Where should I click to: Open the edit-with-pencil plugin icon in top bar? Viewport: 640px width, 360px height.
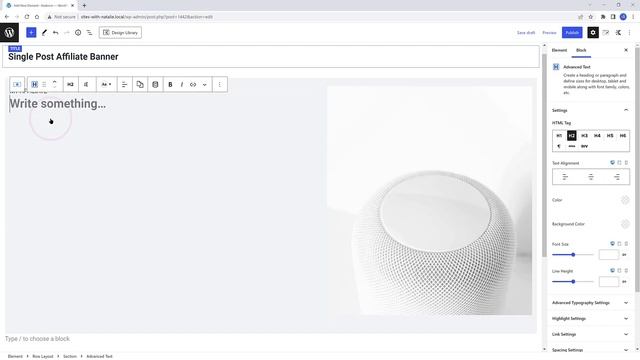(x=606, y=33)
